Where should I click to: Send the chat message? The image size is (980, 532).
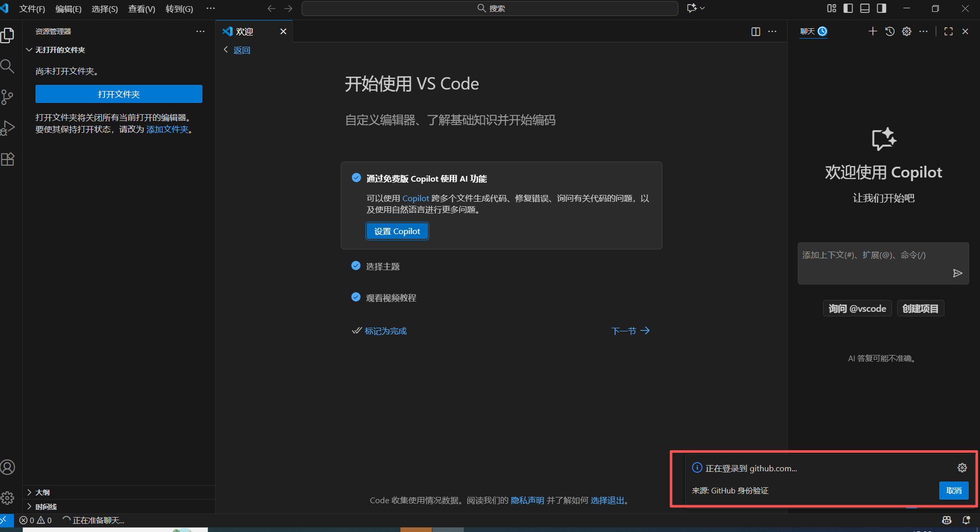(x=957, y=273)
